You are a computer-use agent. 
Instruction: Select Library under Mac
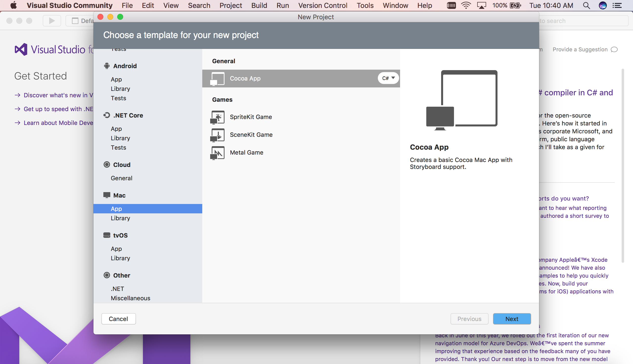click(120, 218)
